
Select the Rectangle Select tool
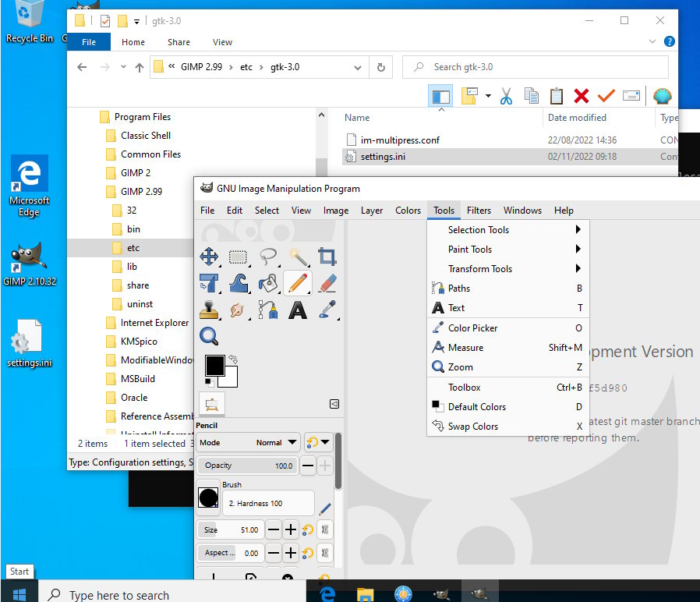(x=239, y=256)
